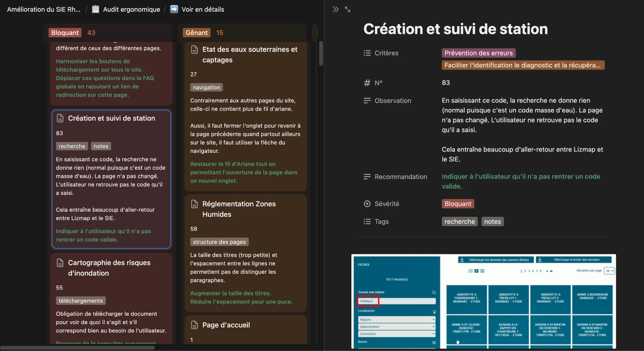This screenshot has width=644, height=351.
Task: Click the Bloquant severity value in detail panel
Action: [x=458, y=204]
